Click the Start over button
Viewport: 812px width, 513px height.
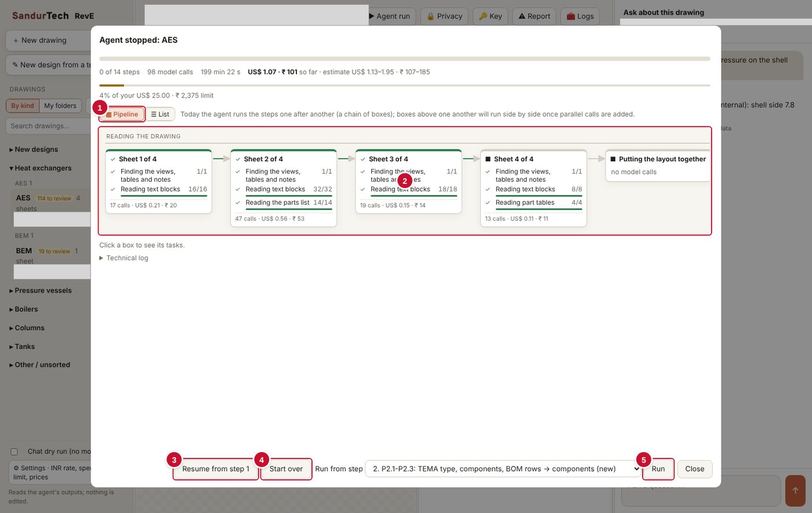pyautogui.click(x=286, y=469)
